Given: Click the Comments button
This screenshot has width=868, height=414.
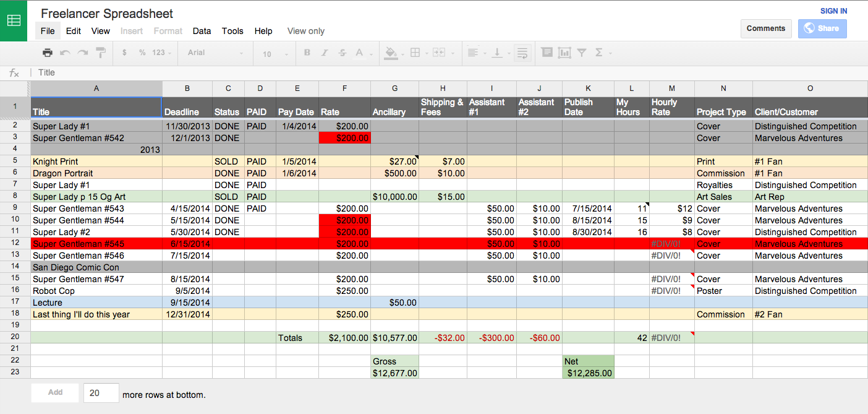Looking at the screenshot, I should (766, 28).
